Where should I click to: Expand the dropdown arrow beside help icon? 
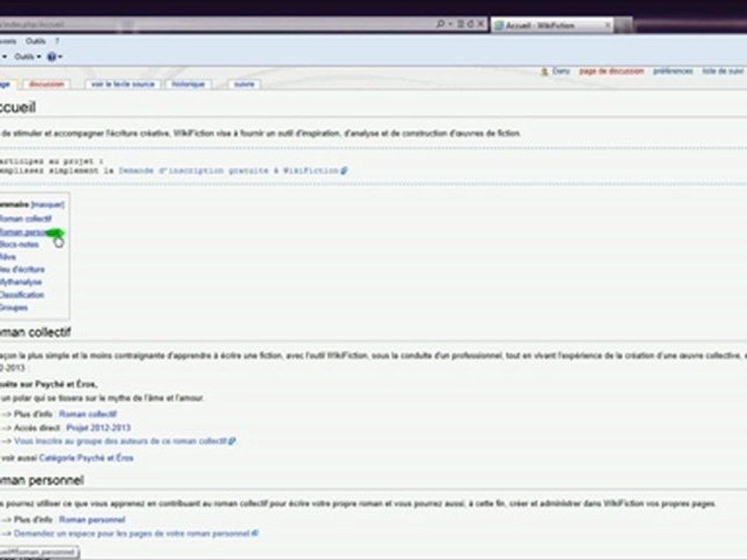(61, 57)
